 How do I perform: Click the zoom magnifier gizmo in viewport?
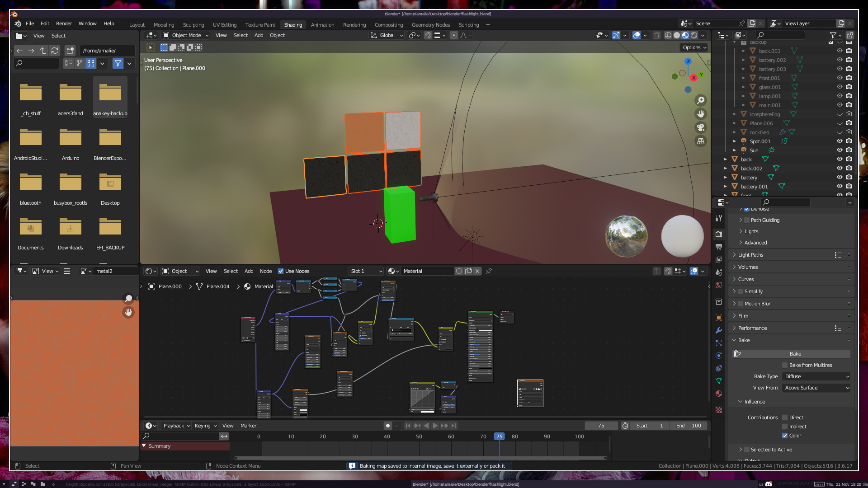click(700, 100)
